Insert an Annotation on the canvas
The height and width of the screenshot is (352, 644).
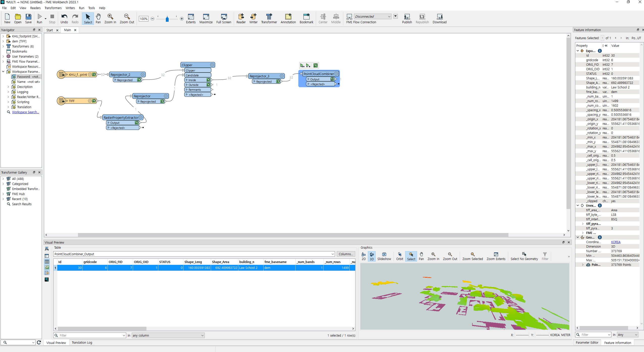click(x=288, y=19)
